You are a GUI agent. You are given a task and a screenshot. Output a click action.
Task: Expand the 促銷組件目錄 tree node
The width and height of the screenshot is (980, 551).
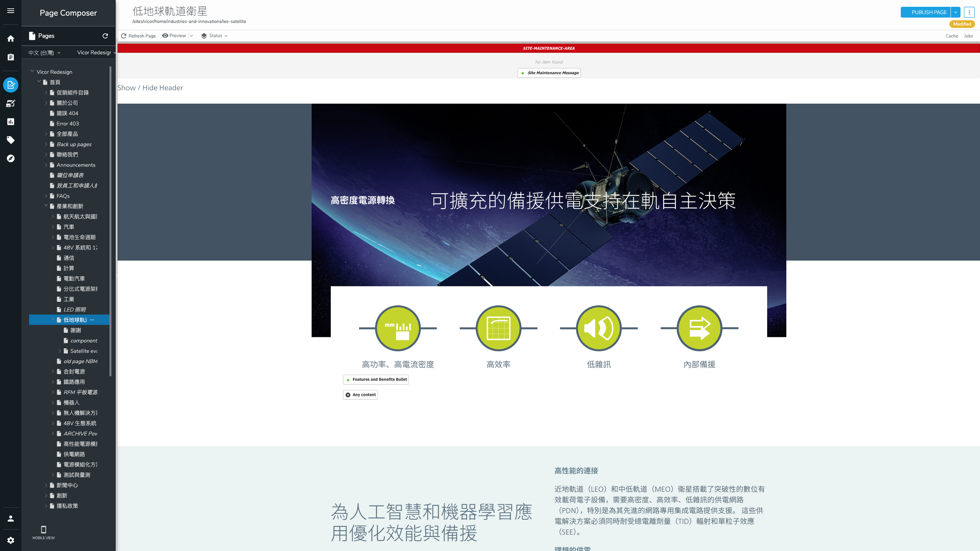click(x=46, y=92)
